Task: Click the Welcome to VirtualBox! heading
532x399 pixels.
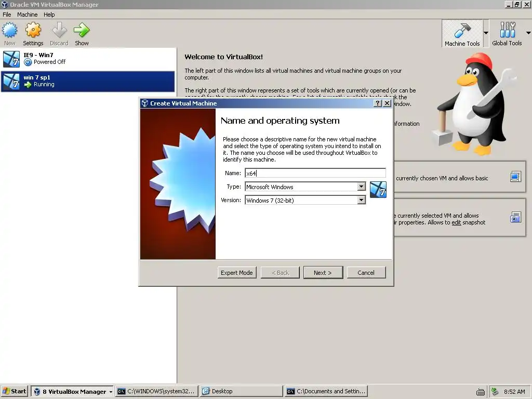Action: [223, 57]
